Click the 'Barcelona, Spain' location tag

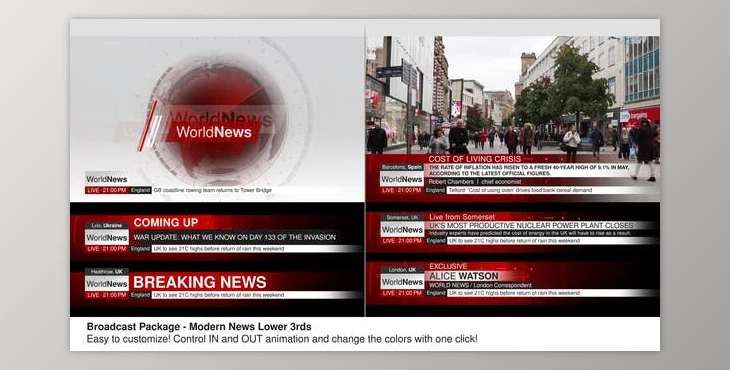[402, 167]
